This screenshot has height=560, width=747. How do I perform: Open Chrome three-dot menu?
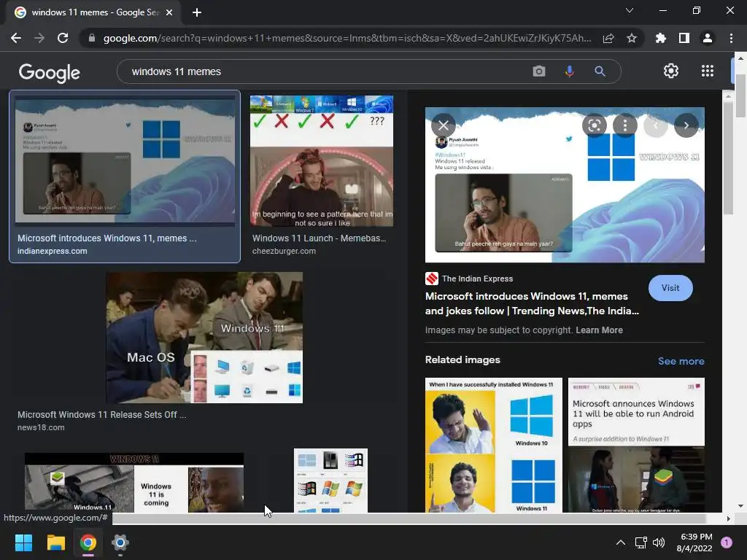(731, 38)
